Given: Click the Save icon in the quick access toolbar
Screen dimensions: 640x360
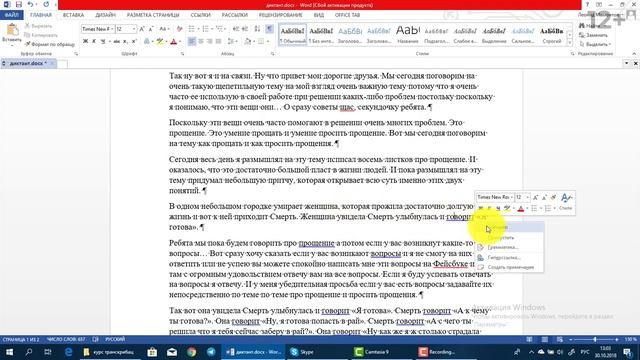Looking at the screenshot, I should [x=19, y=4].
